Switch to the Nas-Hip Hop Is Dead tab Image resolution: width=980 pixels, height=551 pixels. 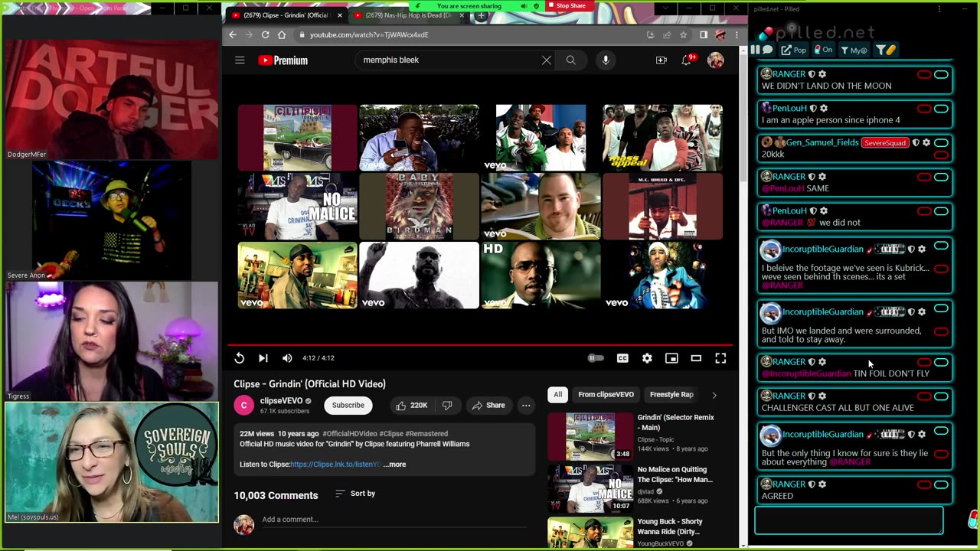(407, 15)
